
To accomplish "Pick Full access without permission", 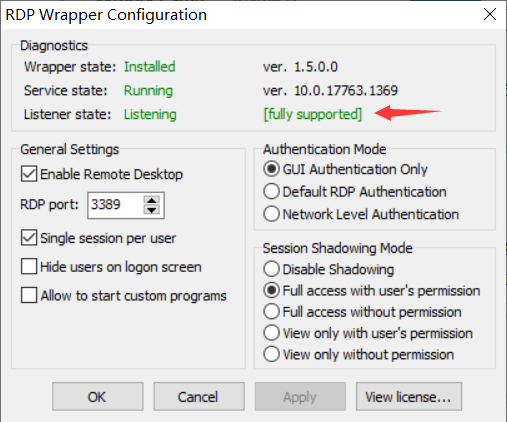I will click(x=271, y=312).
